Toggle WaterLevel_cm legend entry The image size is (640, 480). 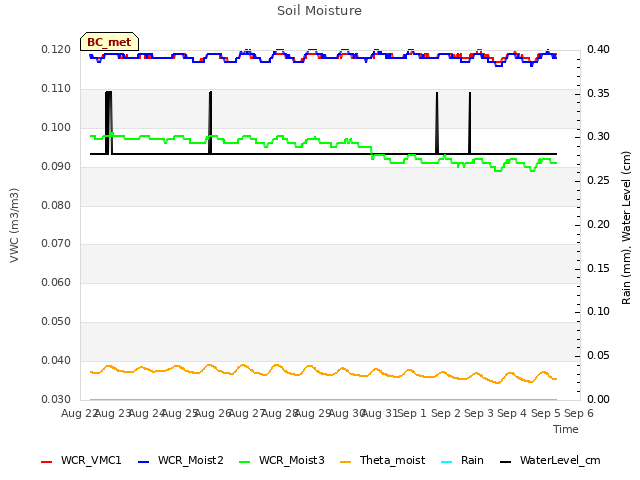coord(550,460)
